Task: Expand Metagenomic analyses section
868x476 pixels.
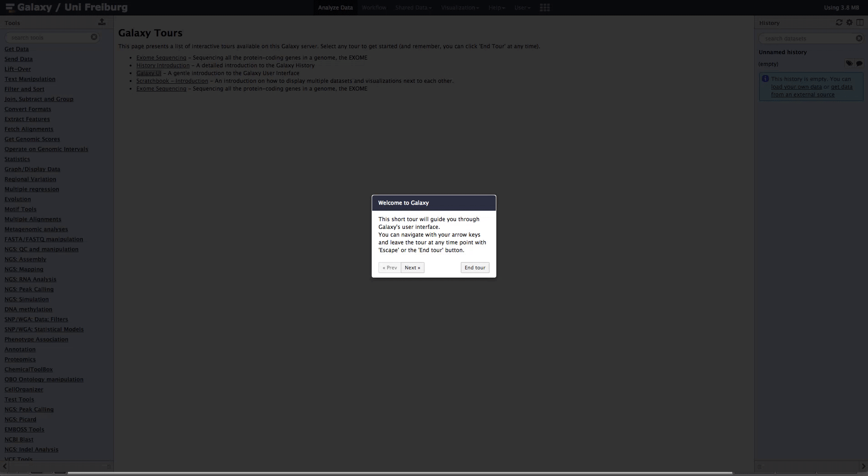Action: click(x=36, y=229)
